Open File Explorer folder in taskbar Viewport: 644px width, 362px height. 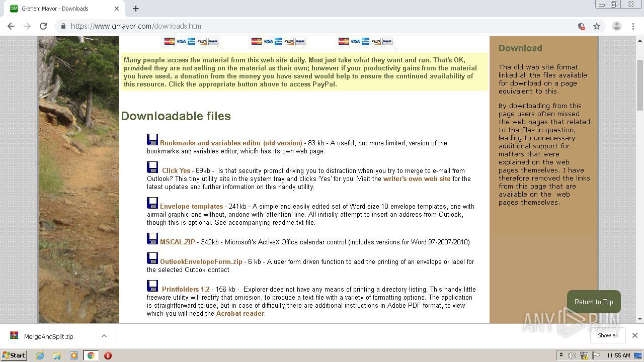57,355
